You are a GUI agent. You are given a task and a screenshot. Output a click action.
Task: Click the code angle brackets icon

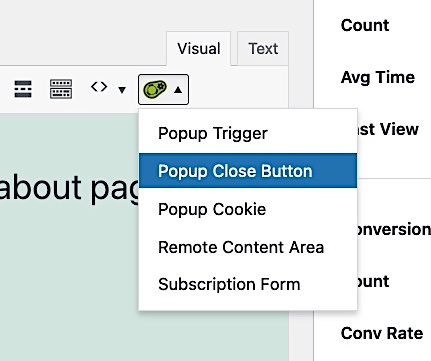click(99, 87)
